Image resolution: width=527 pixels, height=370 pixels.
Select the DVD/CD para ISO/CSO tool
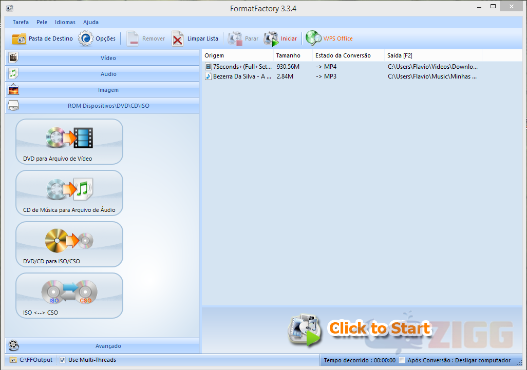69,244
